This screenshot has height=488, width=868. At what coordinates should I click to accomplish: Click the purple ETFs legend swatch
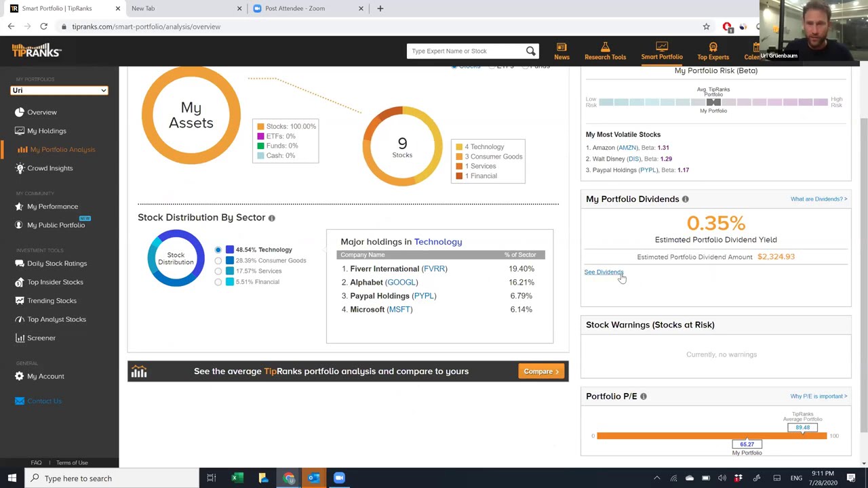(260, 136)
